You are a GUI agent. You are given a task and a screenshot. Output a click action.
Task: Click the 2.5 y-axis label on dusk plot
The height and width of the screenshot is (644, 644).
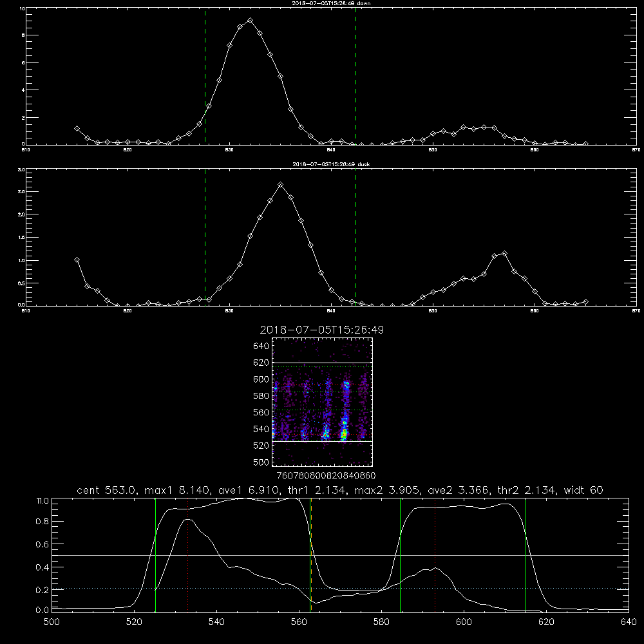[x=22, y=192]
